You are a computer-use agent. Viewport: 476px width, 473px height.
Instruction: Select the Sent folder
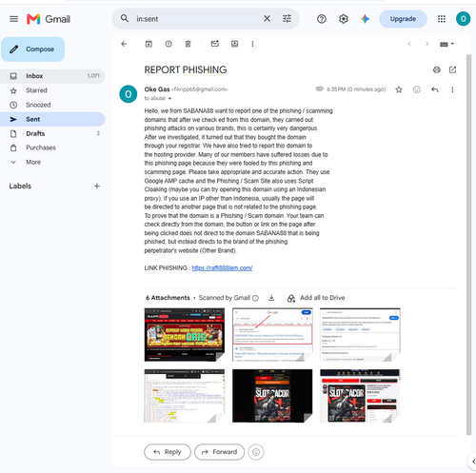[x=52, y=119]
